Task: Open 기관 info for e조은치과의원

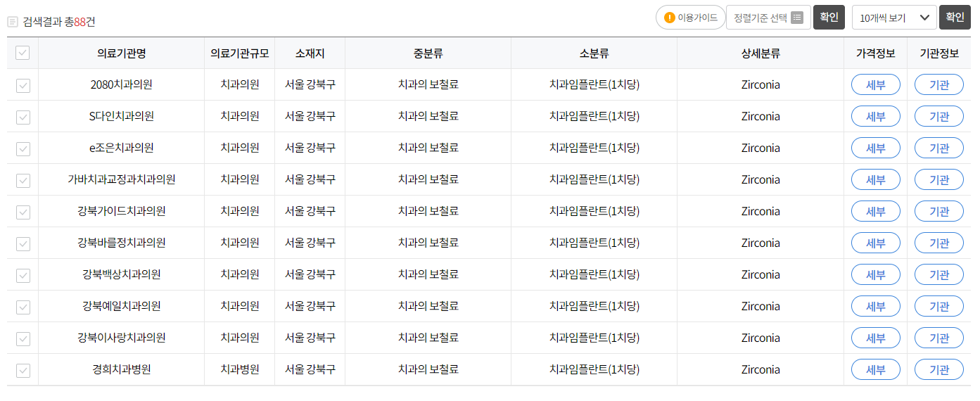Action: [x=939, y=148]
